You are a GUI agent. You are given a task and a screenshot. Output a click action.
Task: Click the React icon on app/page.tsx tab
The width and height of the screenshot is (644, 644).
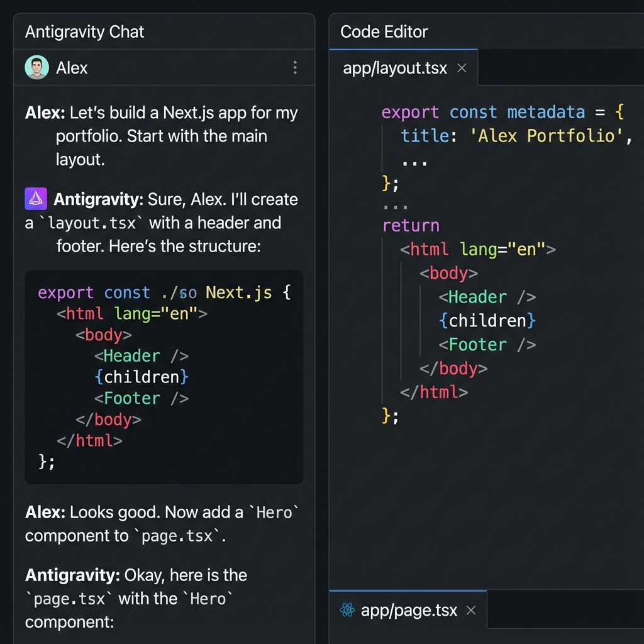[347, 609]
